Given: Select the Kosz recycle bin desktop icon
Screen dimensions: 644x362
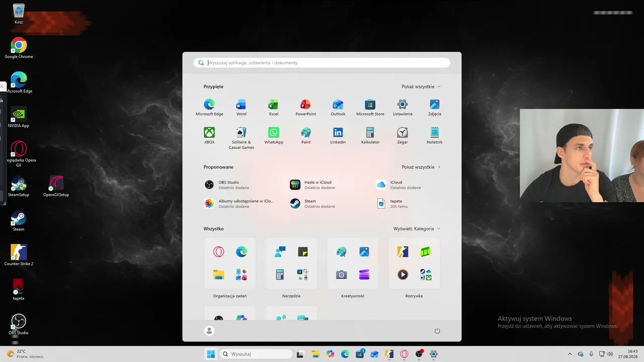Looking at the screenshot, I should pos(19,14).
